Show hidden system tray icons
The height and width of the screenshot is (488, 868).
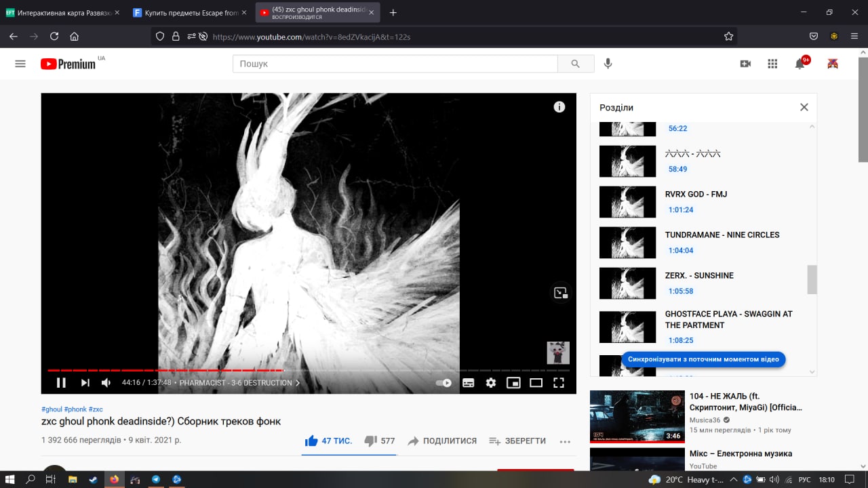734,479
